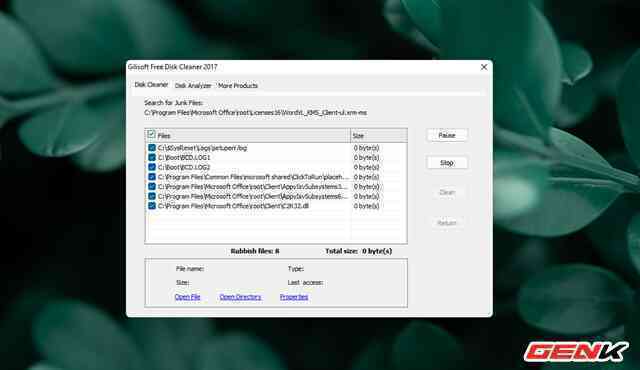
Task: Uncheck the BCD.LOG2 file checkbox
Action: tap(152, 167)
